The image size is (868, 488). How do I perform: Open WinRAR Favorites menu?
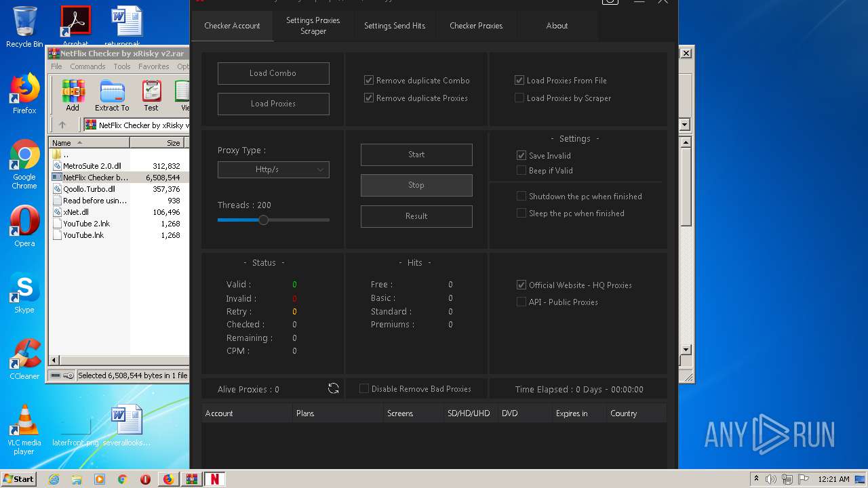pyautogui.click(x=154, y=66)
